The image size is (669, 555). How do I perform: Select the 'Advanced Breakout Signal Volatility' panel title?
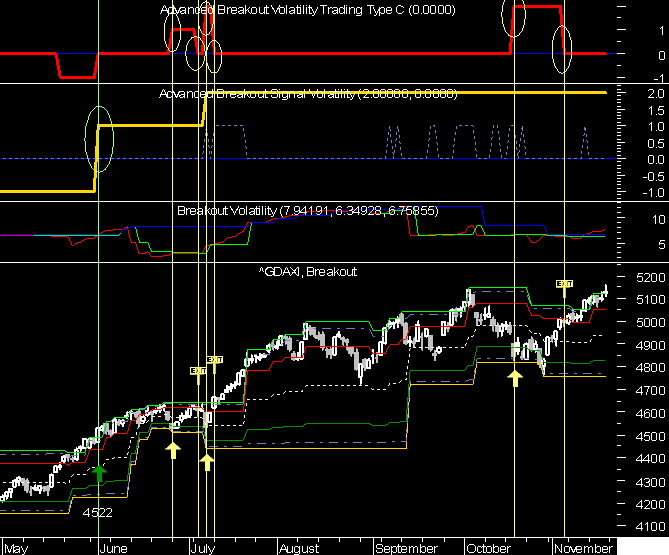(308, 93)
